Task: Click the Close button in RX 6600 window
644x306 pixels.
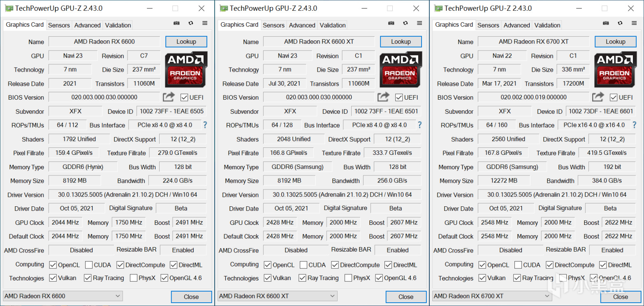Action: coord(191,297)
